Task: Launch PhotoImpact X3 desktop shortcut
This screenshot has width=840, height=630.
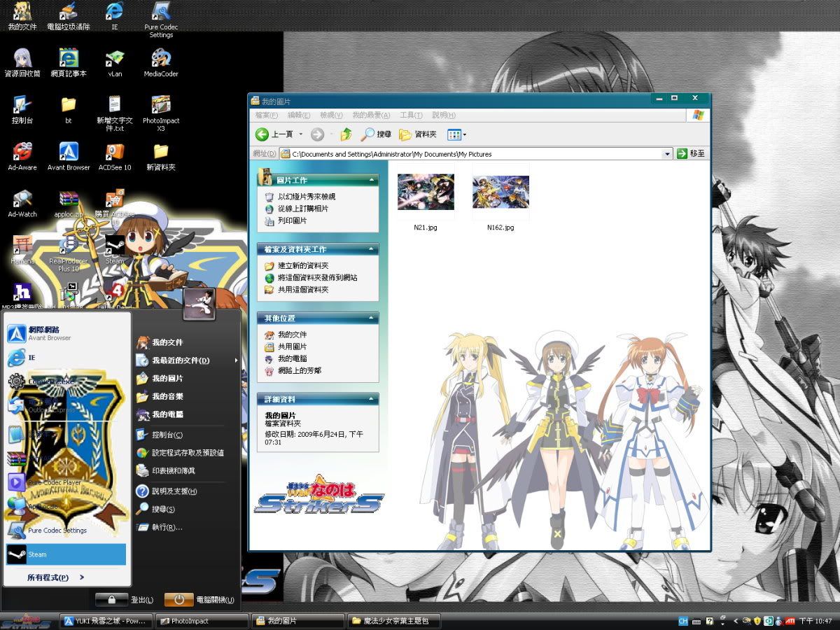Action: click(x=161, y=113)
